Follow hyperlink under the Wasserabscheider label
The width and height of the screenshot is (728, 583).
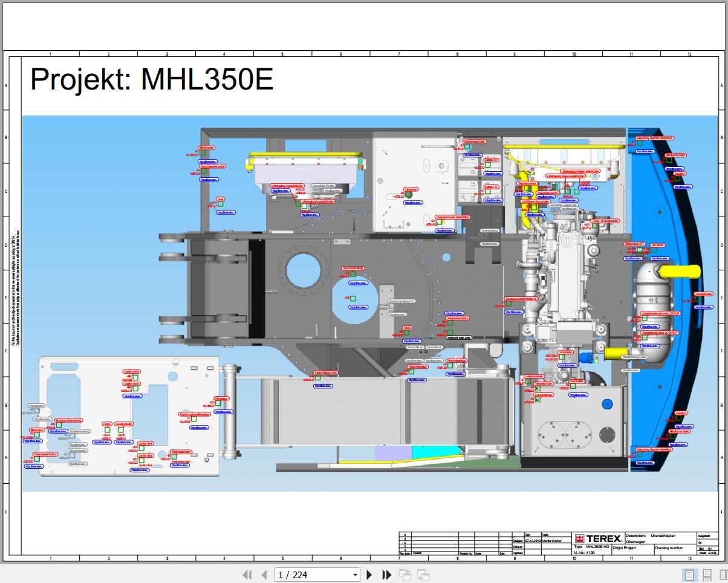(444, 230)
